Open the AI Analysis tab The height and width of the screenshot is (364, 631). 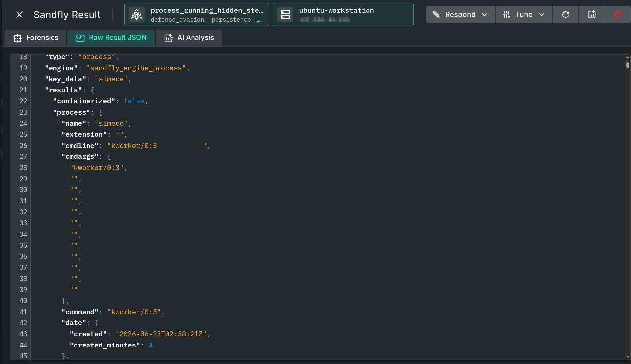[x=189, y=38]
